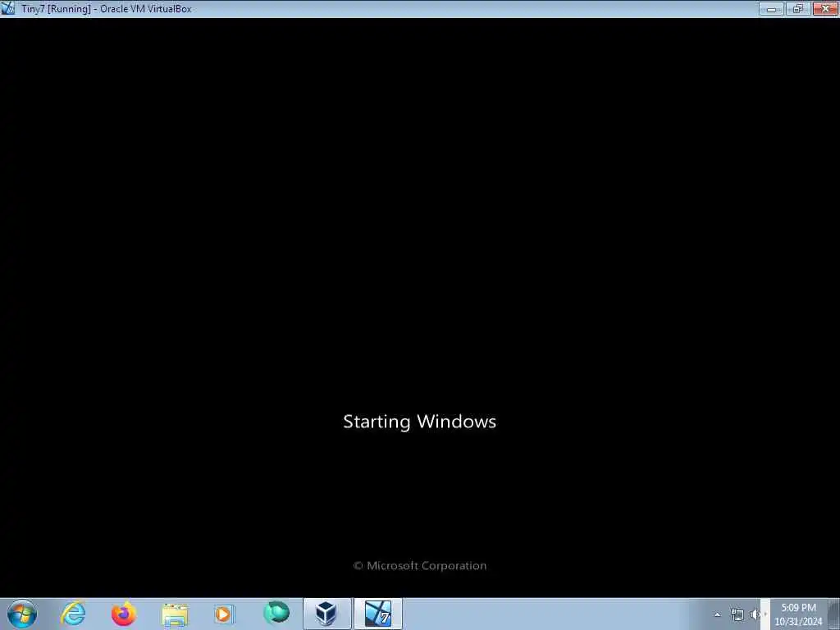Viewport: 840px width, 630px height.
Task: Open the Windows Start menu orb
Action: click(x=22, y=614)
